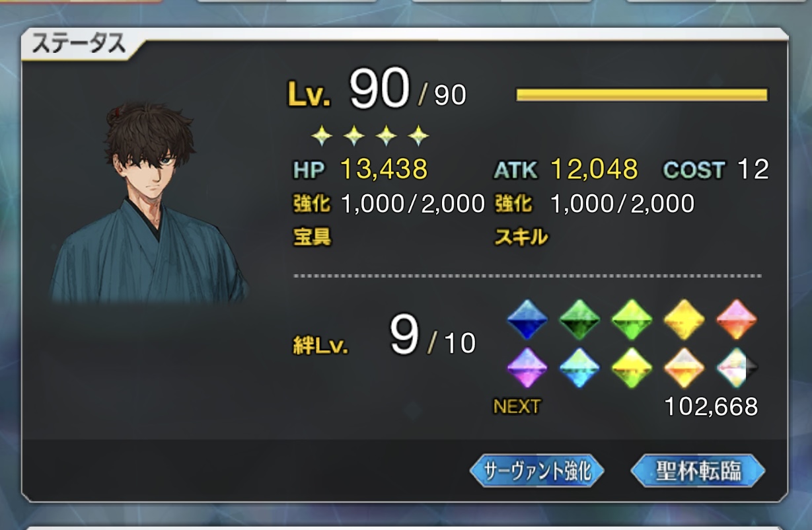Click the first rarity star
The width and height of the screenshot is (812, 530).
(322, 137)
